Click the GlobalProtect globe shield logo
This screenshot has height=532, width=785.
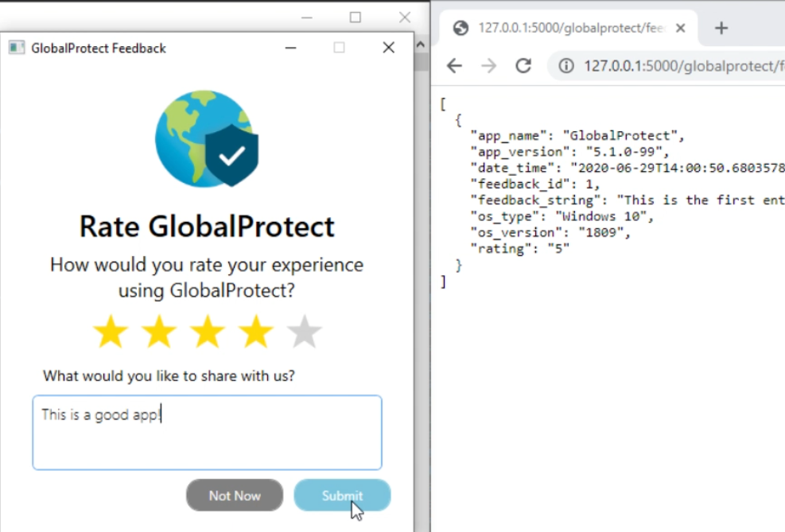click(207, 138)
